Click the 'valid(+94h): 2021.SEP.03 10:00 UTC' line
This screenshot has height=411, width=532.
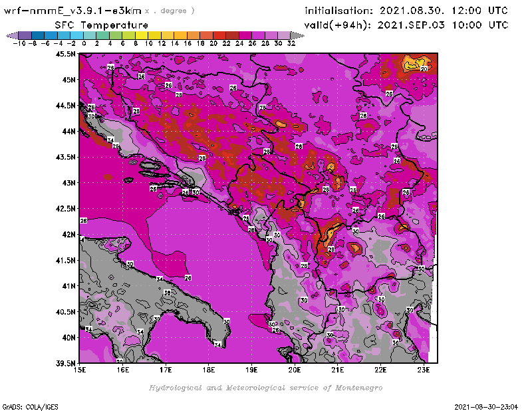406,25
